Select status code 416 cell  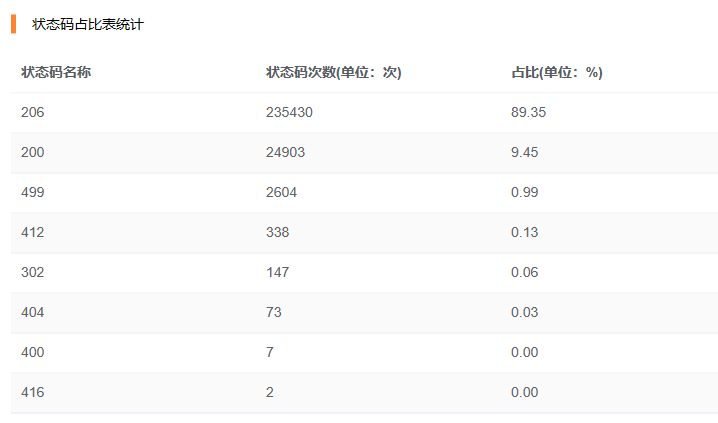(x=33, y=393)
